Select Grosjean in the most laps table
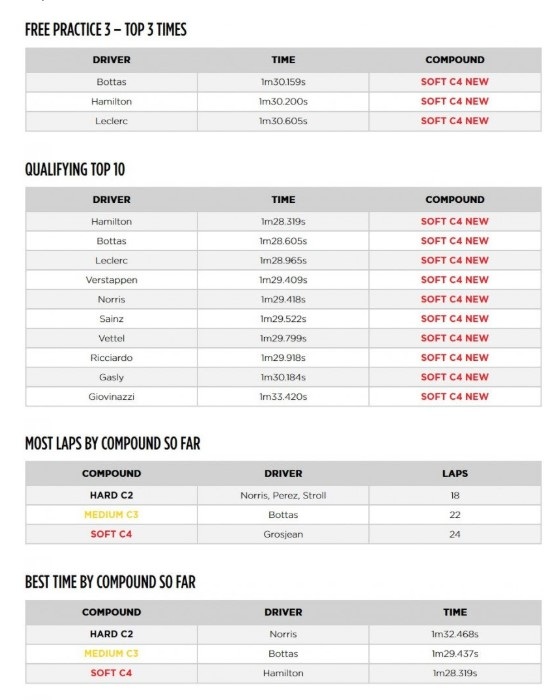This screenshot has width=553, height=700. 283,534
